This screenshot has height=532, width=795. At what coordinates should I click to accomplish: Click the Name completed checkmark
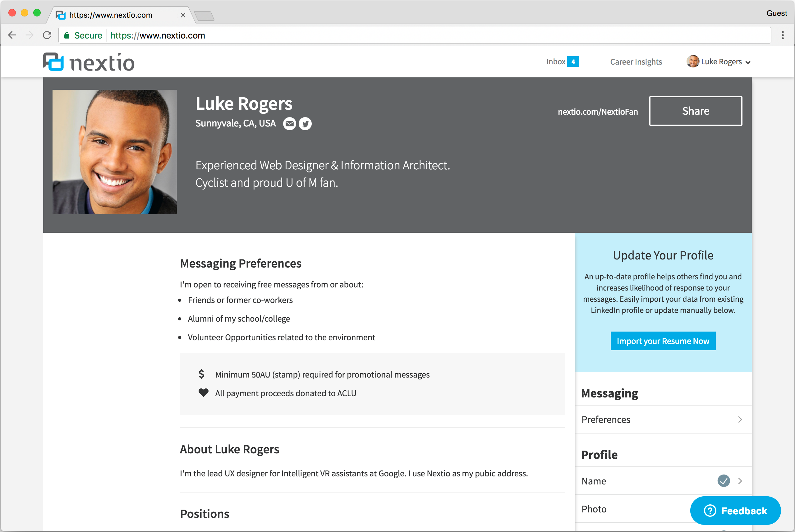(x=724, y=481)
